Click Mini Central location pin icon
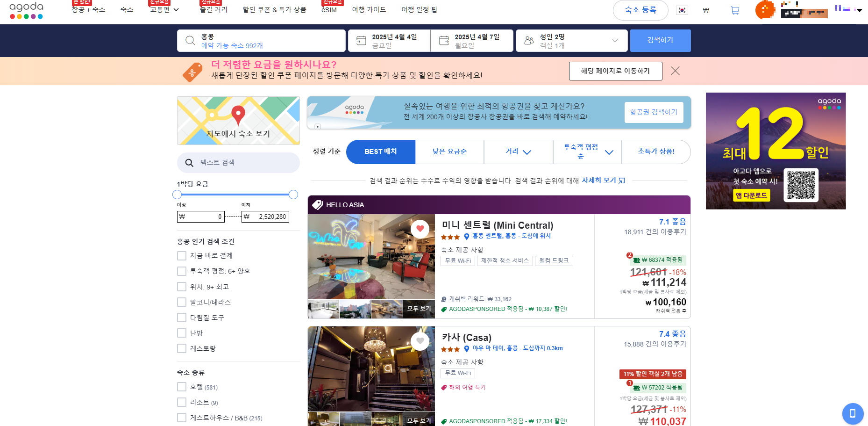 [466, 237]
